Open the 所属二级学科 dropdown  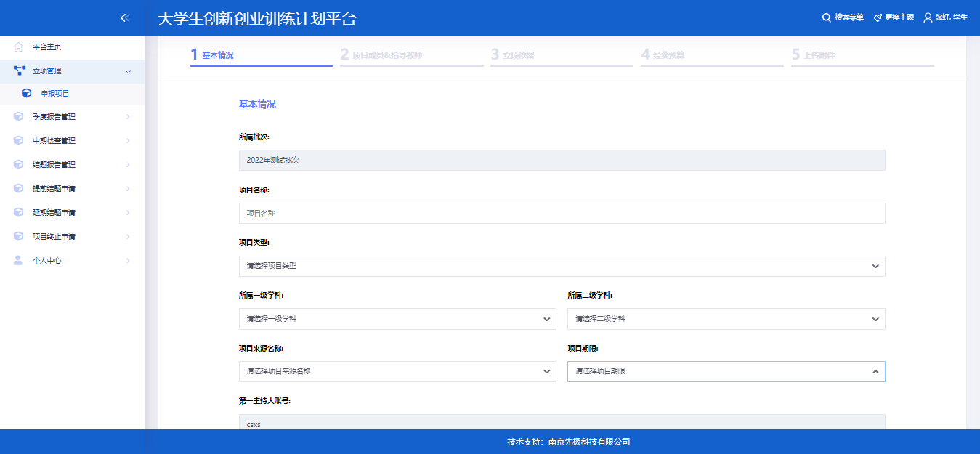point(726,319)
